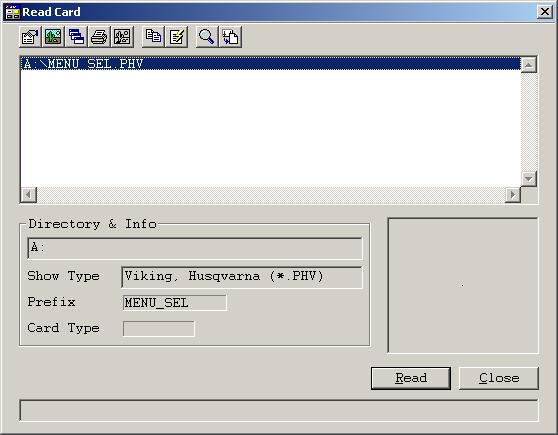Click the empty Card Type field
558x435 pixels.
click(159, 329)
